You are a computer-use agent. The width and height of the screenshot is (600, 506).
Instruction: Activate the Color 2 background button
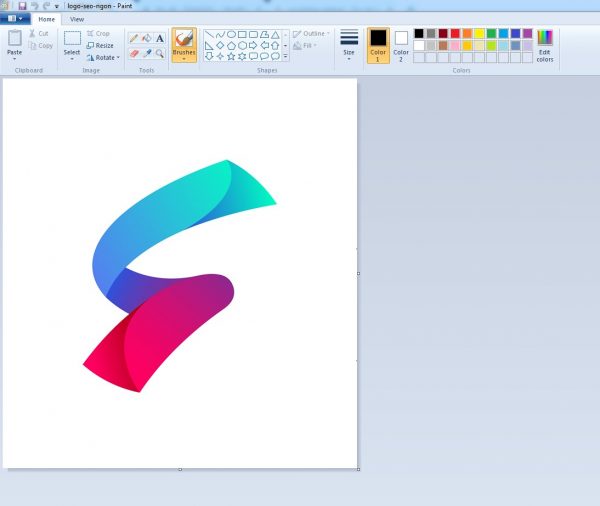point(401,45)
